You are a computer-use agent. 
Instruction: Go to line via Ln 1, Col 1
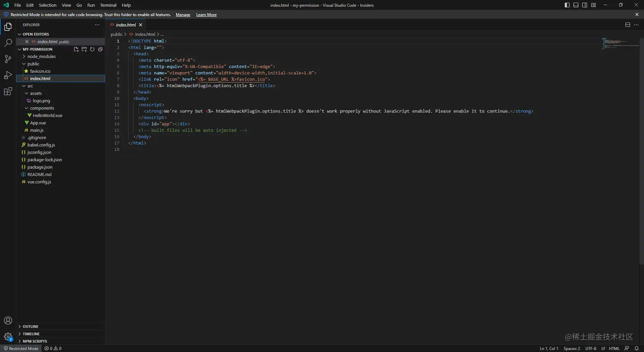[x=549, y=349]
